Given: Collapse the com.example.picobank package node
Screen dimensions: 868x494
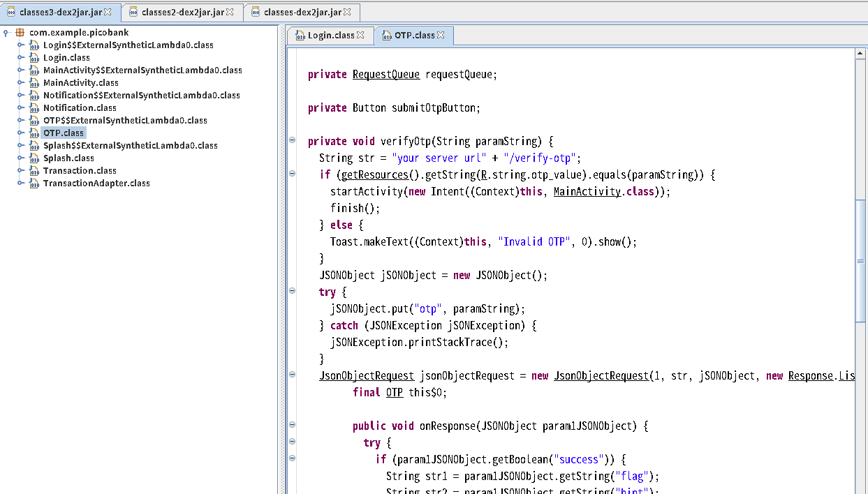Looking at the screenshot, I should pyautogui.click(x=6, y=33).
